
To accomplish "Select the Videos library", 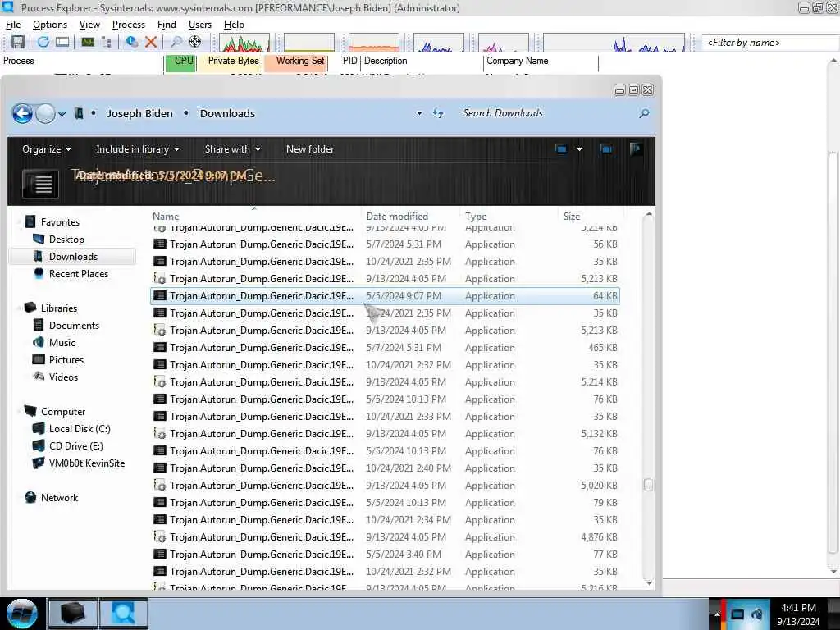I will point(63,377).
